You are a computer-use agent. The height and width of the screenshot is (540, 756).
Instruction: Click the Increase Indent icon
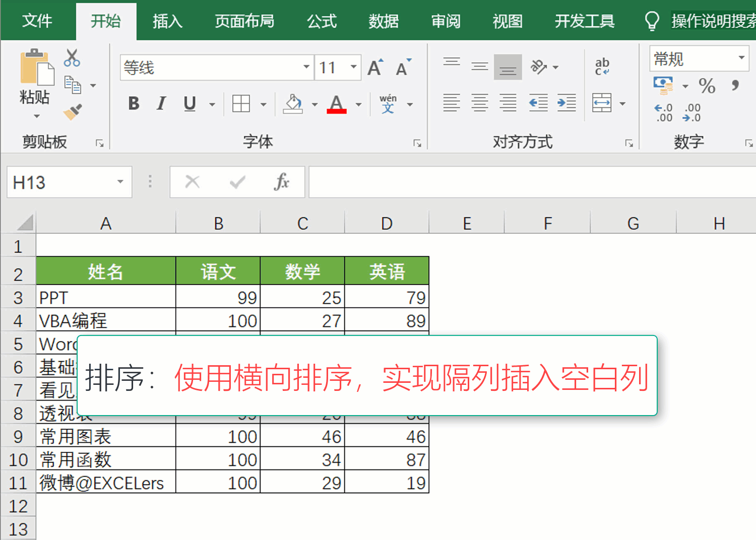566,103
